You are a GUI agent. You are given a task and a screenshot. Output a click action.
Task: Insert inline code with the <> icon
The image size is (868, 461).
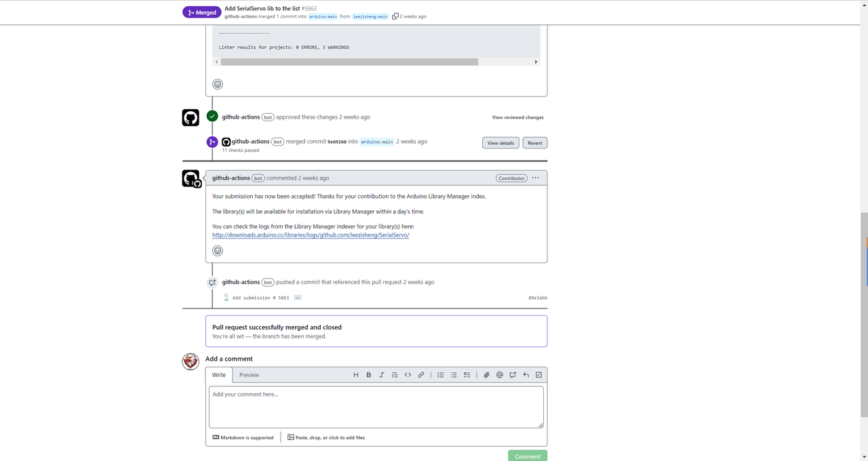pyautogui.click(x=408, y=375)
